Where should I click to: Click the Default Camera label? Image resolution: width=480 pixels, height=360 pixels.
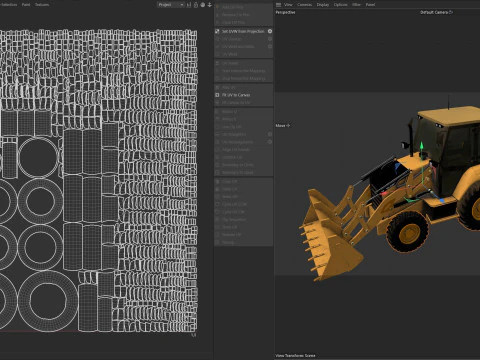click(434, 12)
